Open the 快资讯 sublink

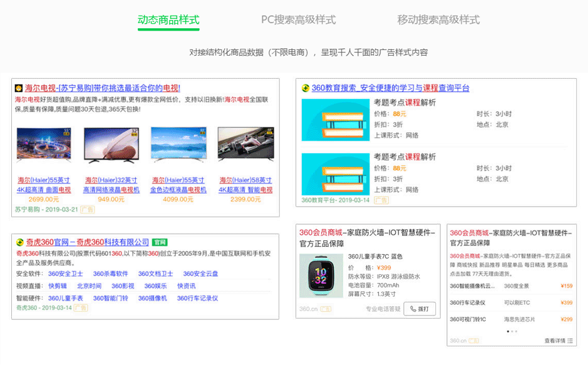(187, 286)
